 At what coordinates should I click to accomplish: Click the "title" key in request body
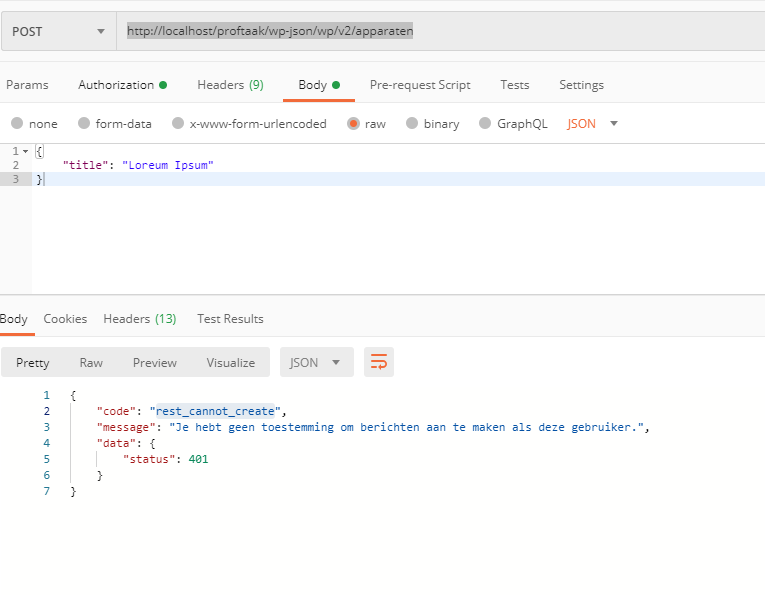coord(85,165)
